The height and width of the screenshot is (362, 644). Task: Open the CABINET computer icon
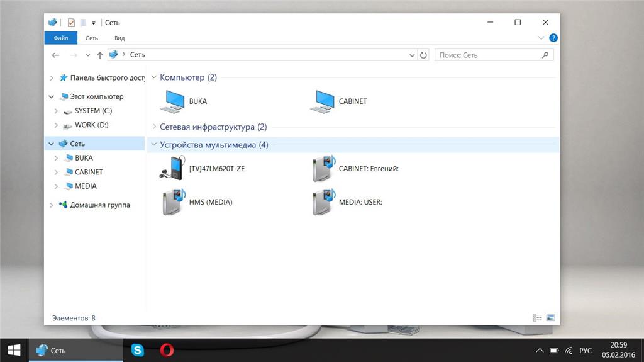pyautogui.click(x=323, y=101)
